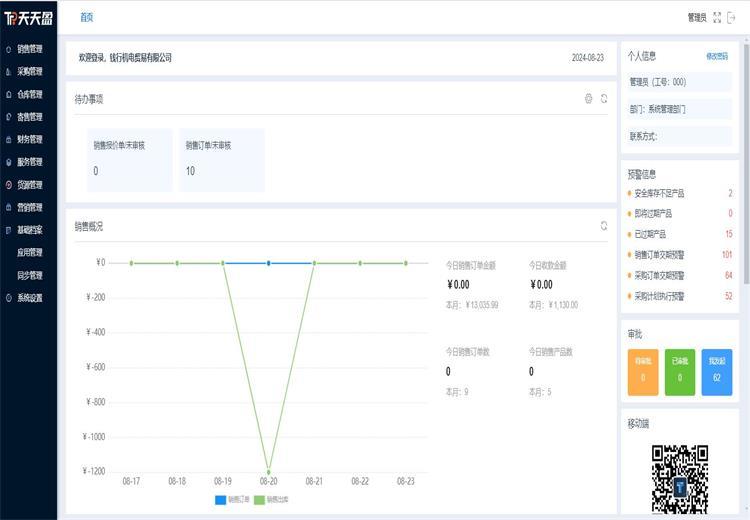Click the monthly amount ¥13,035.99
The height and width of the screenshot is (520, 750).
click(482, 305)
